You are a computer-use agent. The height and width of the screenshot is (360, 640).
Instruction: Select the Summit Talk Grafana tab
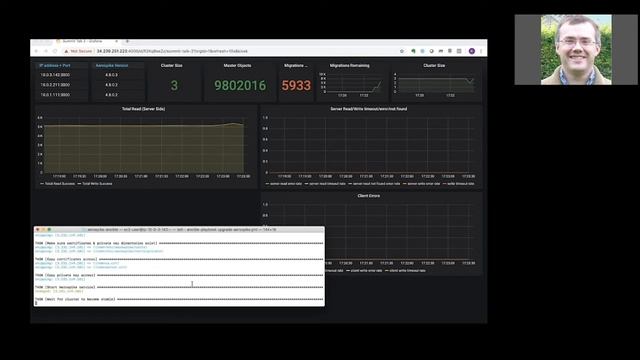(87, 41)
